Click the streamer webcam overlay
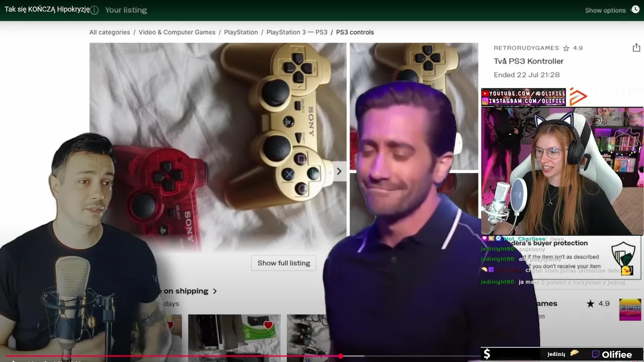 click(x=562, y=171)
